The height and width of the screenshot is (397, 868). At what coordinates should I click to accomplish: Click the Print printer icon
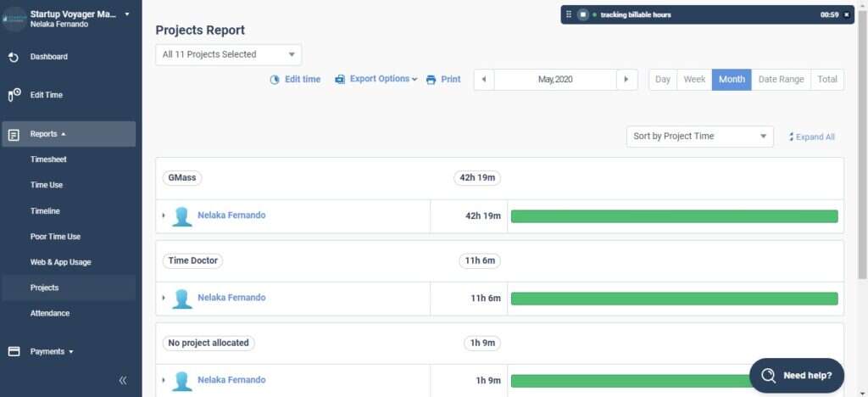(431, 80)
